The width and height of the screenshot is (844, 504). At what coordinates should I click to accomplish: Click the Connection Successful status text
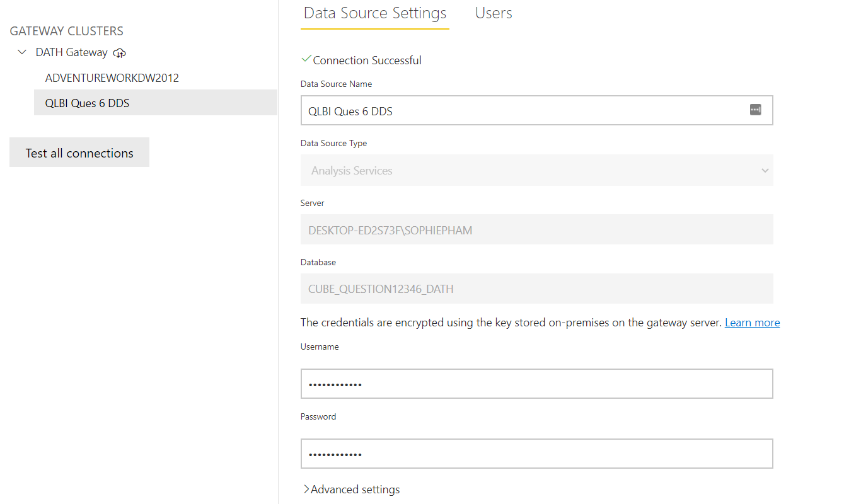point(367,60)
